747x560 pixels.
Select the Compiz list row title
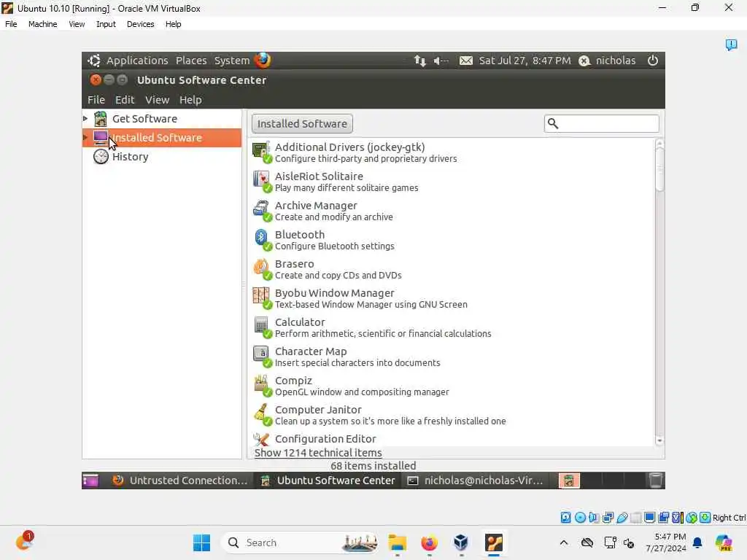point(293,381)
